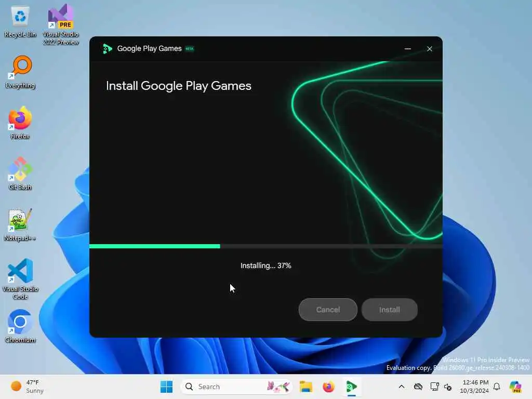Show hidden system tray icons
Viewport: 532px width, 399px height.
click(402, 387)
